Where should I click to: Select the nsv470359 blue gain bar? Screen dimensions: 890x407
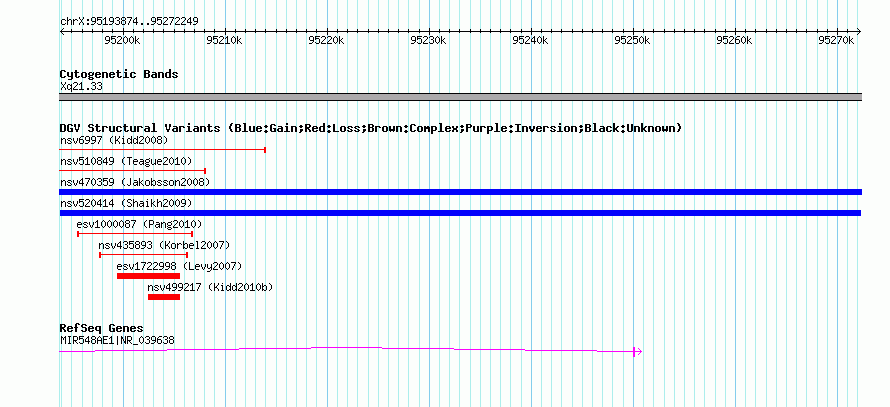pos(460,192)
